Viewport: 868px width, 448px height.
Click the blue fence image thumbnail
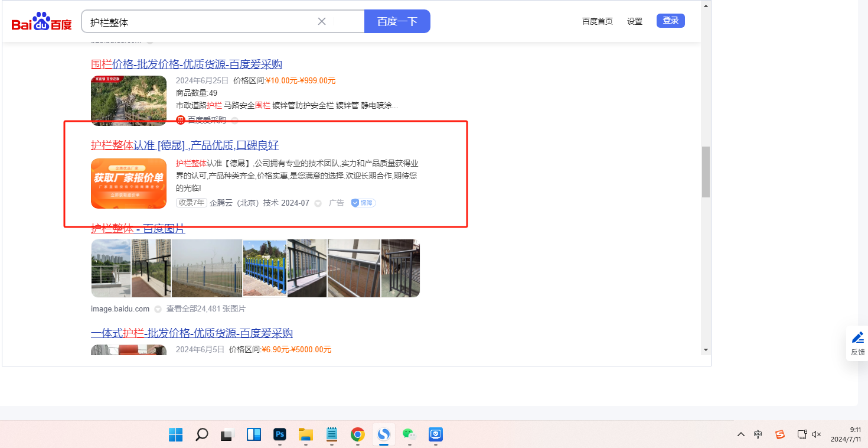(265, 268)
